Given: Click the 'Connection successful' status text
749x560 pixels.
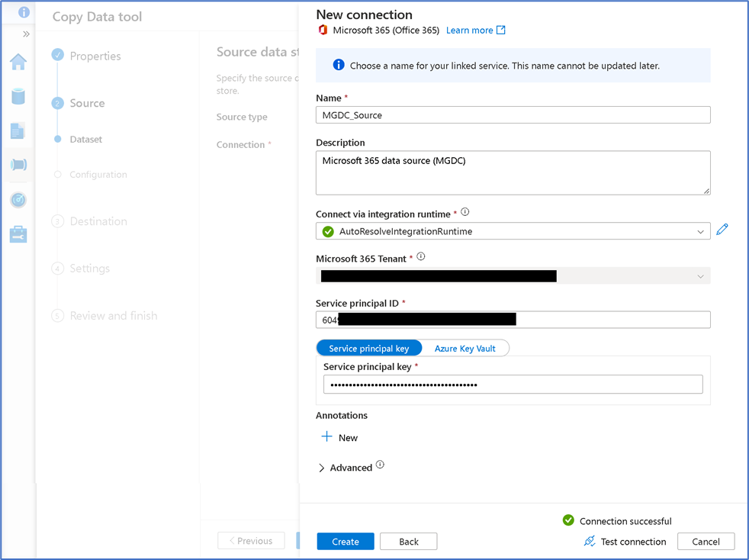Looking at the screenshot, I should [625, 521].
